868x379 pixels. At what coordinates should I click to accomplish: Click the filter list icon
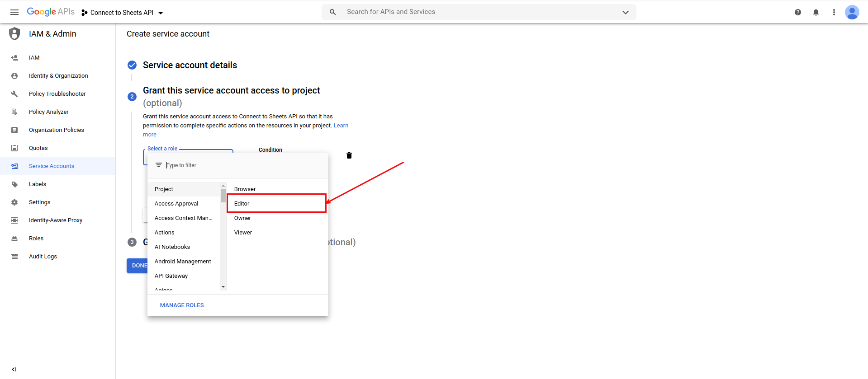point(159,165)
